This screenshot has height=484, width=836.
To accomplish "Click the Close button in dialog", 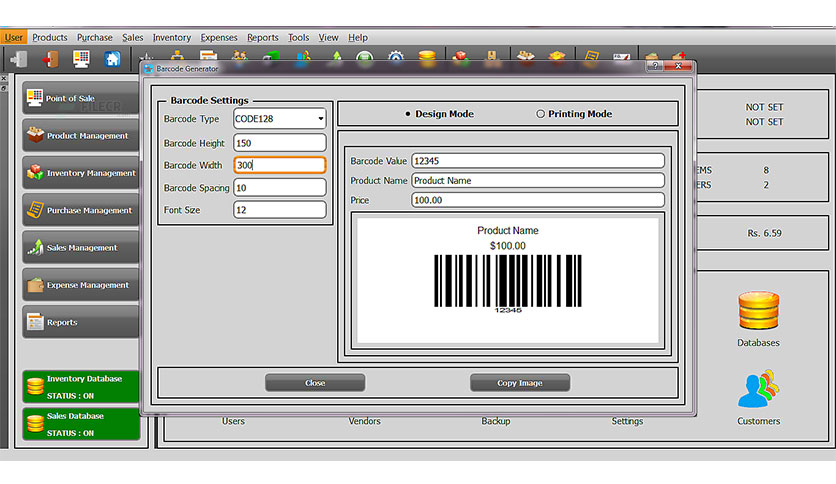I will click(315, 383).
